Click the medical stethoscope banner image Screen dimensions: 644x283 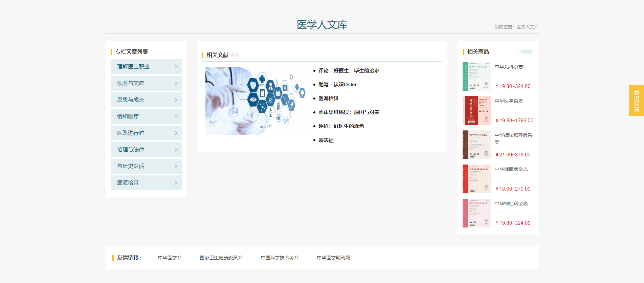(255, 101)
